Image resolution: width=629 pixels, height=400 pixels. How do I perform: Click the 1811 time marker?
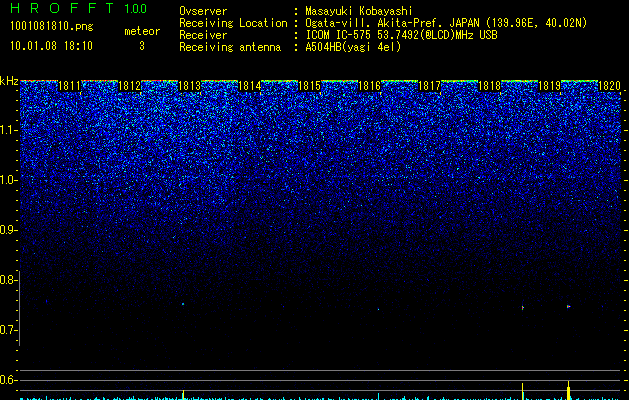69,86
